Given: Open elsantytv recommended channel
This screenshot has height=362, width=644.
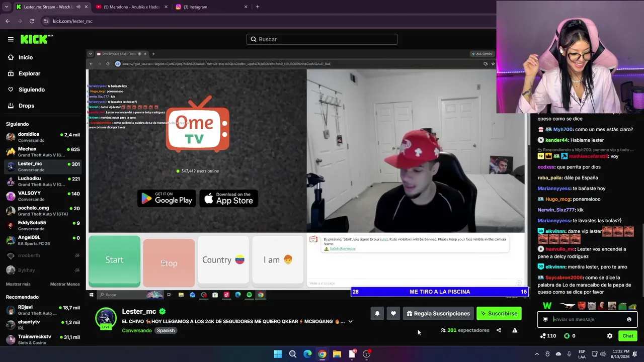Looking at the screenshot, I should pyautogui.click(x=43, y=325).
